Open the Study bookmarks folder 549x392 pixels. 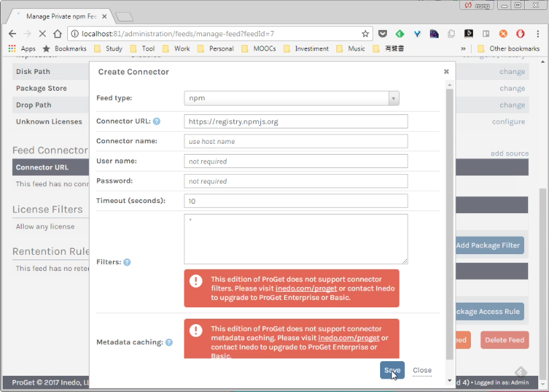pyautogui.click(x=108, y=48)
